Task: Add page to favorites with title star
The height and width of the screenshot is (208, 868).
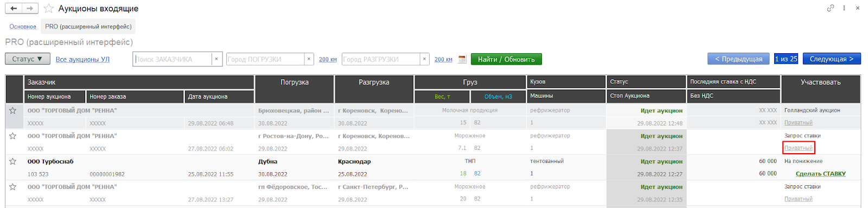Action: pos(49,8)
